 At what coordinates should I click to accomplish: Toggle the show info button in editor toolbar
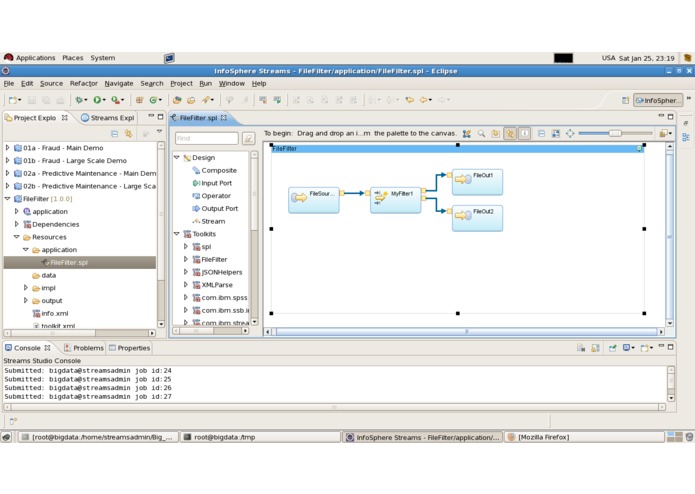point(524,133)
